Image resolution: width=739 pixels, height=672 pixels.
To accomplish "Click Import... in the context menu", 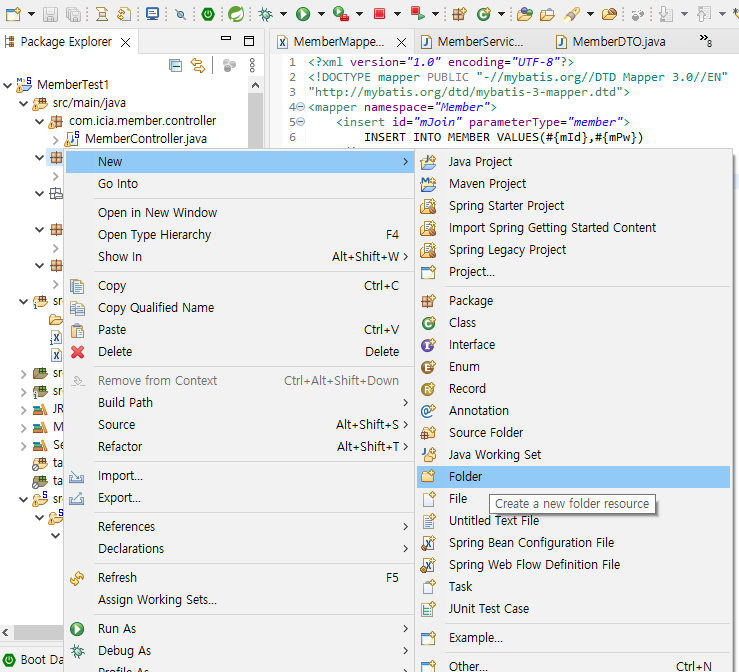I will pos(239,475).
